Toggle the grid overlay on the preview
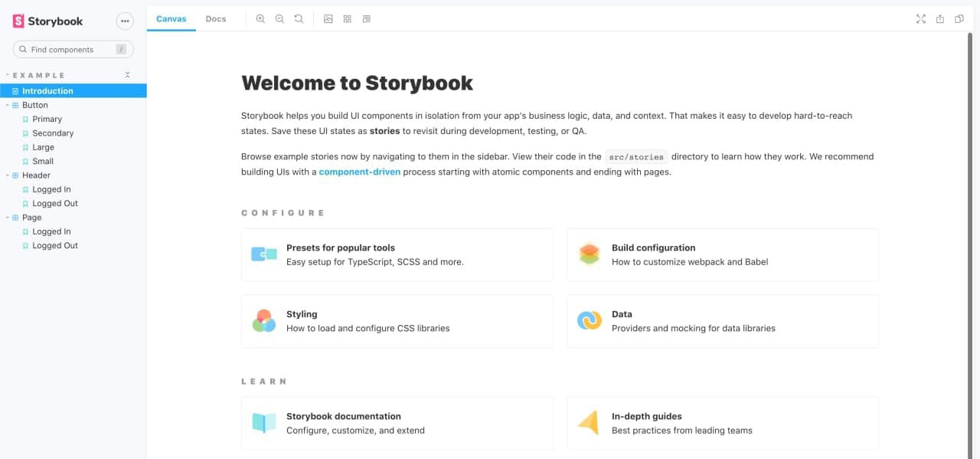This screenshot has width=980, height=459. click(x=347, y=18)
